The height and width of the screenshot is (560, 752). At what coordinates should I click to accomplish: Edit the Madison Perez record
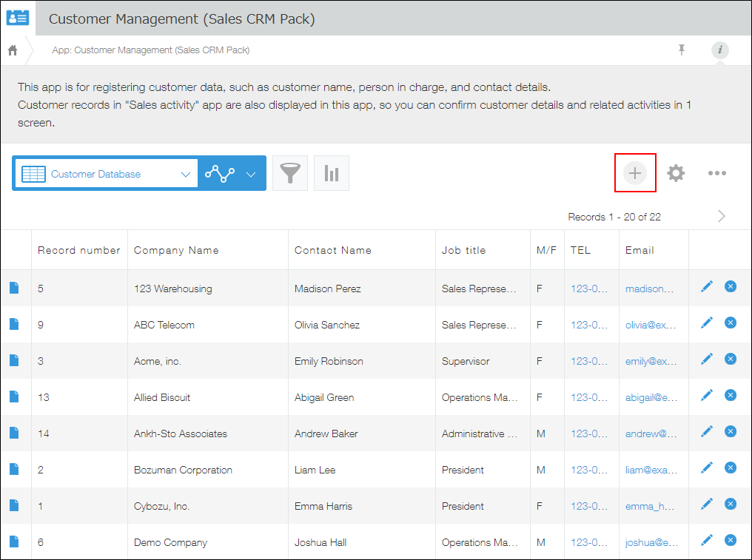pos(706,287)
